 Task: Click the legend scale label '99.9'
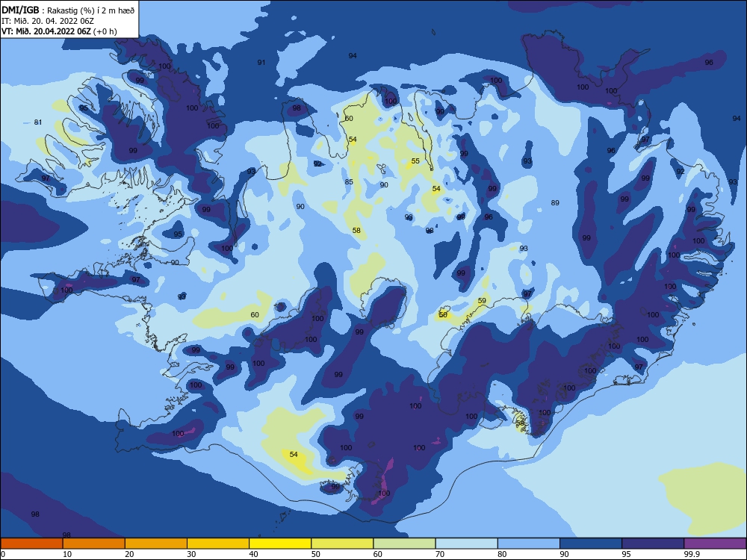(691, 554)
